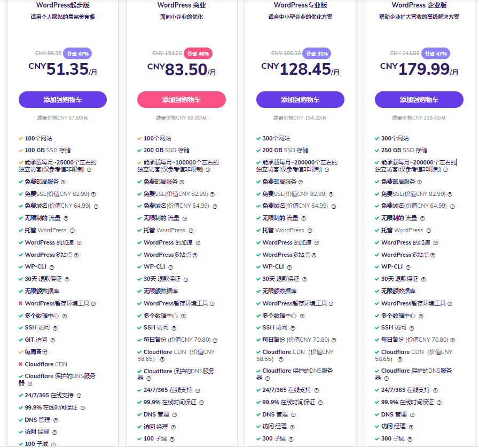Show tooltip for SSH 访问 in 企业版 column
Image resolution: width=479 pixels, height=448 pixels.
(x=412, y=328)
